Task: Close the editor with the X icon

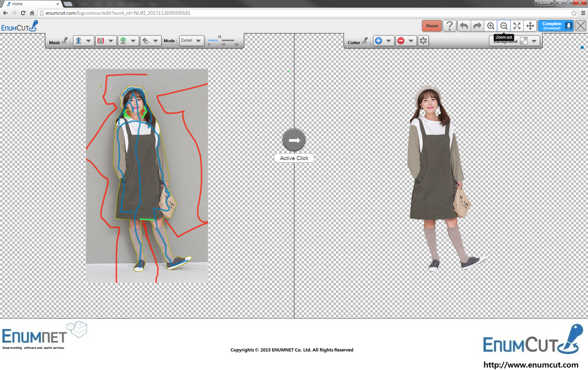Action: coord(581,26)
